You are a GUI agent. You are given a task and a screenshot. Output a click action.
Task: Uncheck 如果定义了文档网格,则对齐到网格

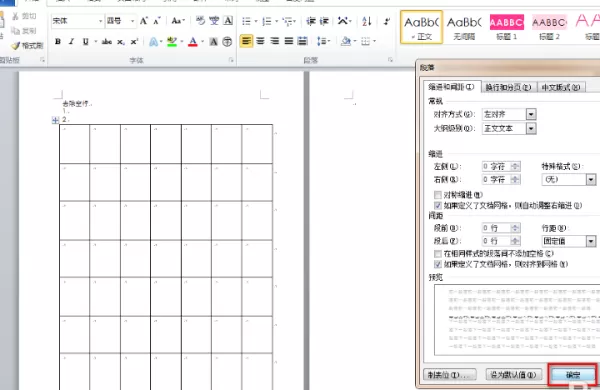click(x=438, y=264)
